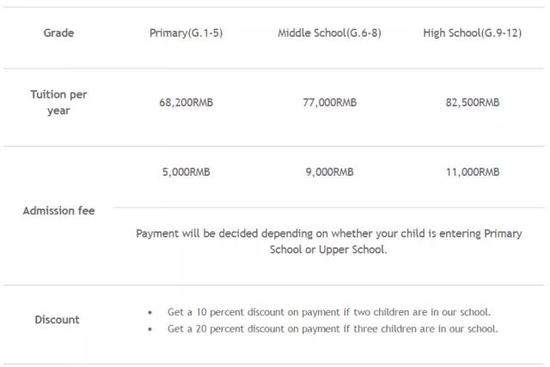The height and width of the screenshot is (367, 550).
Task: Click the bullet before the 10 percent discount
Action: pyautogui.click(x=150, y=312)
